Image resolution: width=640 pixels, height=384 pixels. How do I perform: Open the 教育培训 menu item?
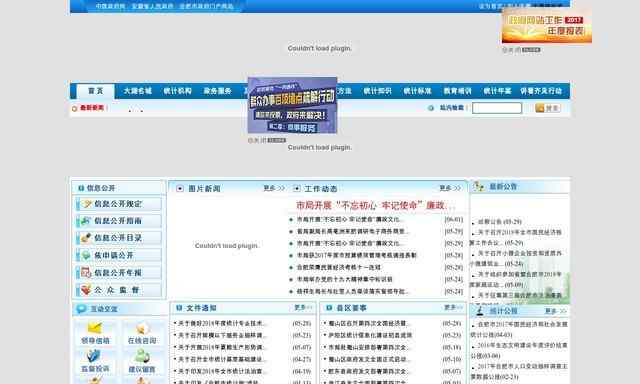pyautogui.click(x=458, y=91)
